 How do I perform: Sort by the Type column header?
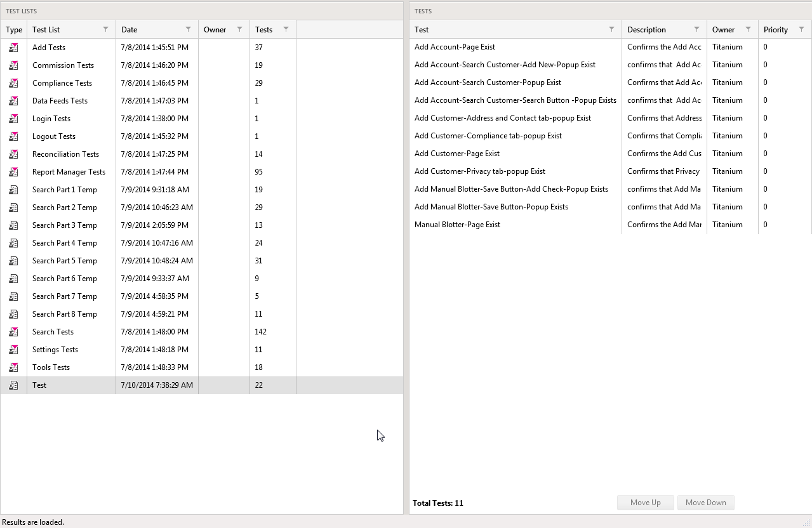13,30
